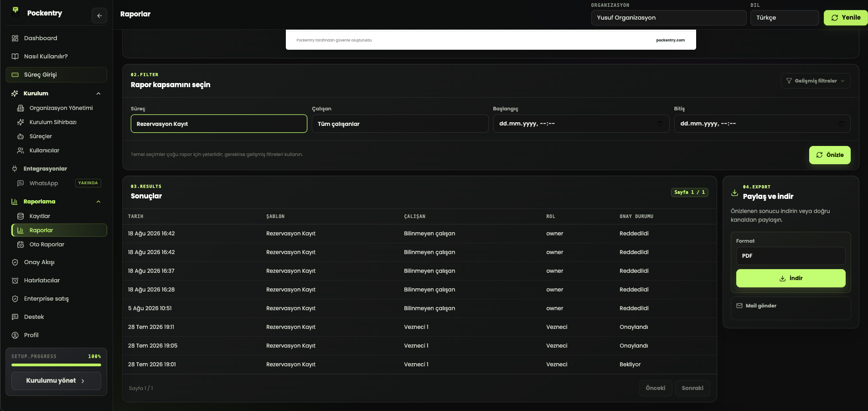Image resolution: width=868 pixels, height=411 pixels.
Task: Click the Bitiş calendar picker icon
Action: (x=841, y=124)
